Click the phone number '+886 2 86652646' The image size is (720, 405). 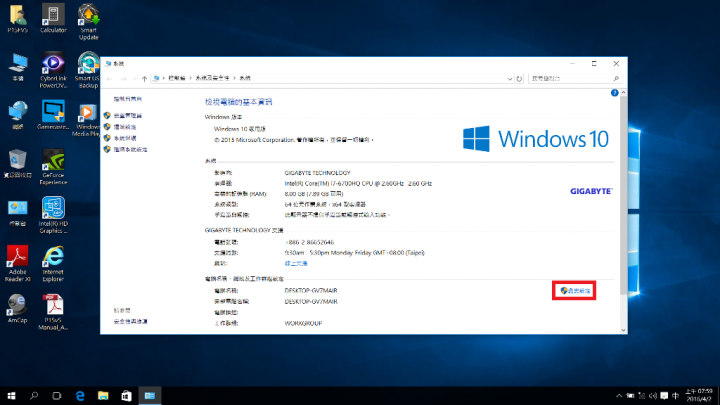tap(309, 242)
